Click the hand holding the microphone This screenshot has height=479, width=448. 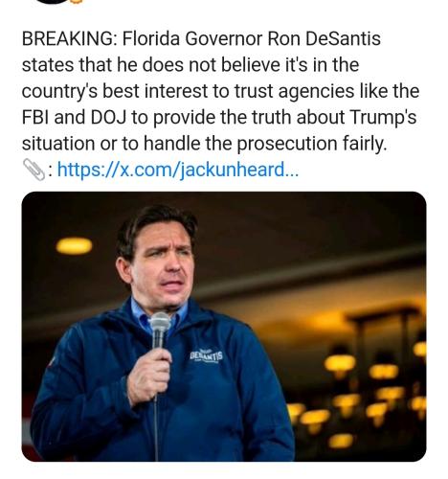[x=149, y=376]
